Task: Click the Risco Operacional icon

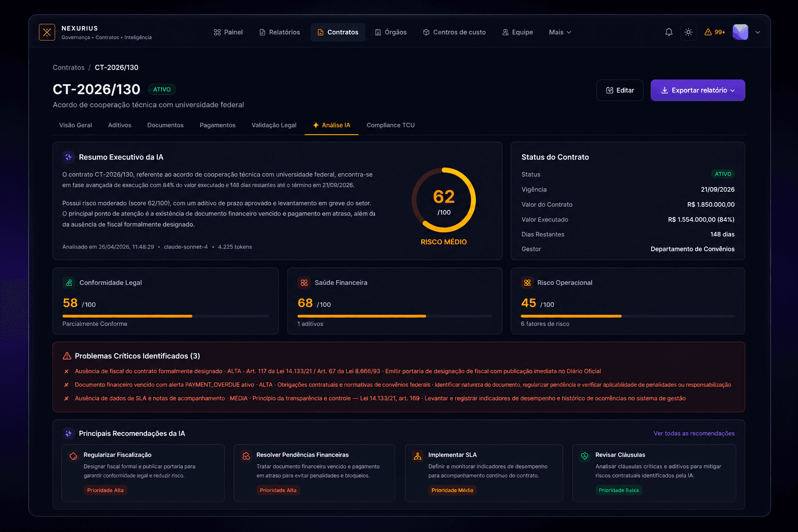Action: tap(527, 283)
